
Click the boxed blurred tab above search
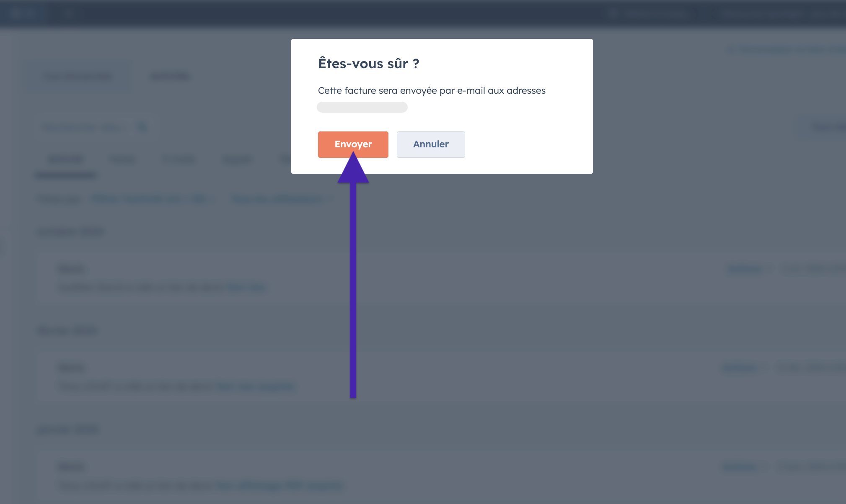[x=78, y=76]
